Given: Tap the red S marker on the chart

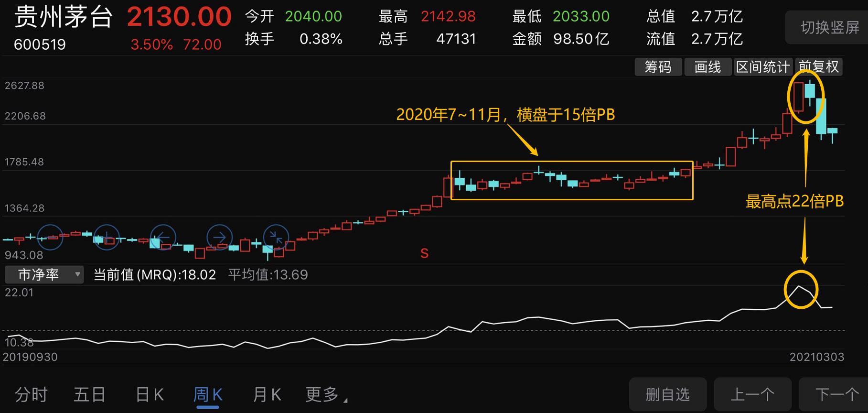Looking at the screenshot, I should point(424,253).
